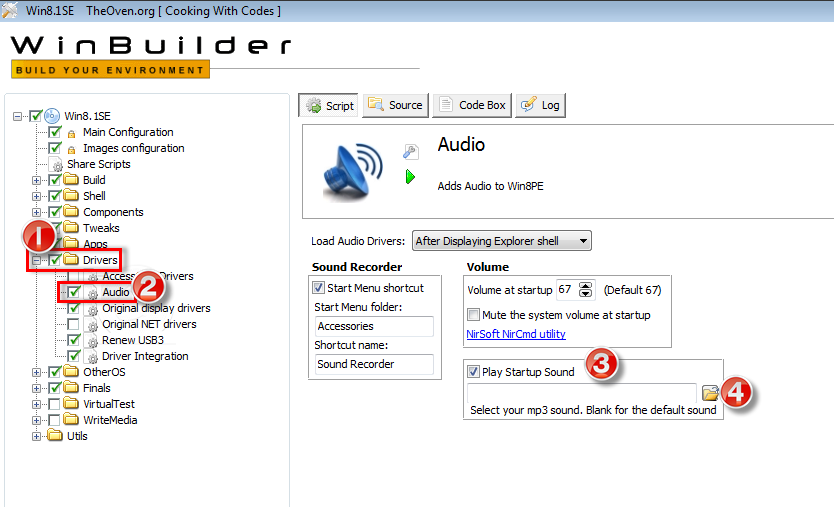
Task: Click the Share Scripts gear icon
Action: tap(56, 164)
